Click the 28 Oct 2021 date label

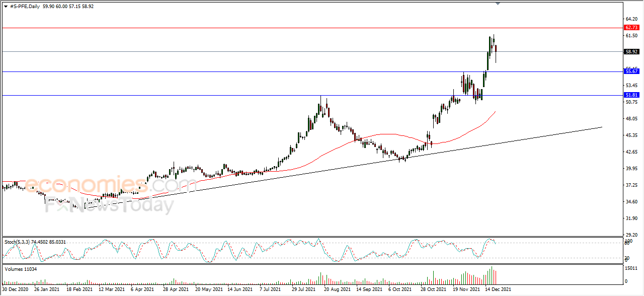click(434, 290)
